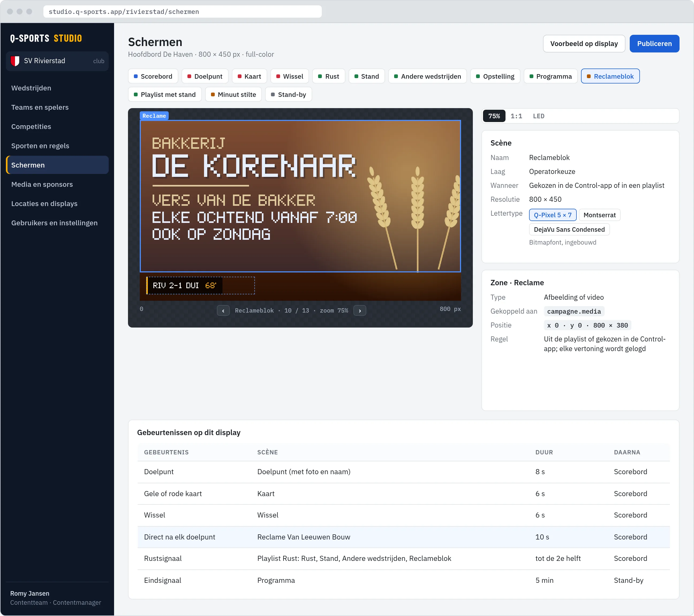Open Wedstrijden in the sidebar
Viewport: 694px width, 616px height.
click(57, 88)
